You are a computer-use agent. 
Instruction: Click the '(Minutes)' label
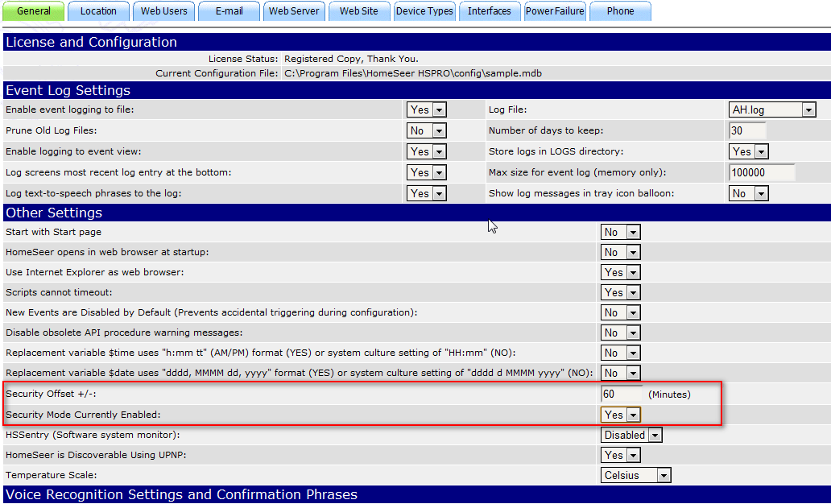[x=669, y=395]
